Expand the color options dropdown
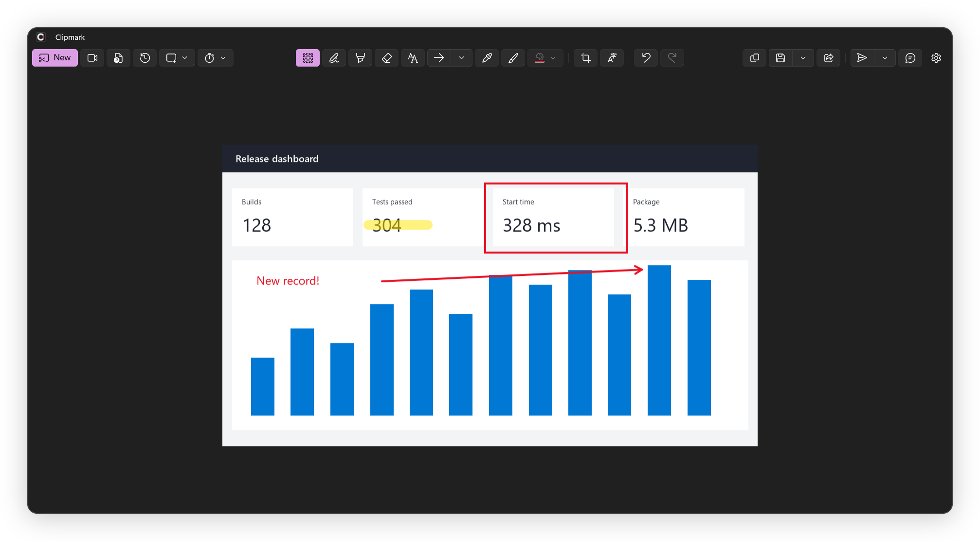Screen dimensions: 980x541 pyautogui.click(x=553, y=58)
